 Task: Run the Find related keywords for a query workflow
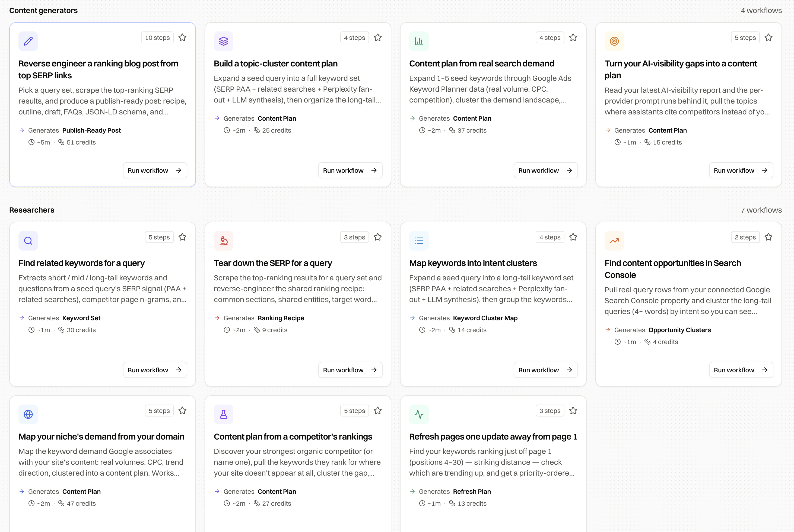(x=155, y=370)
